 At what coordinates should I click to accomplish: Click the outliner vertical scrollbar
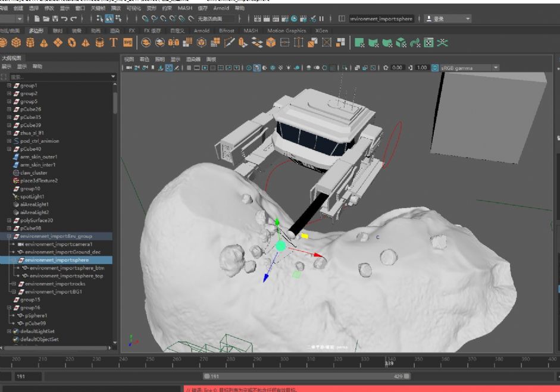click(x=115, y=104)
